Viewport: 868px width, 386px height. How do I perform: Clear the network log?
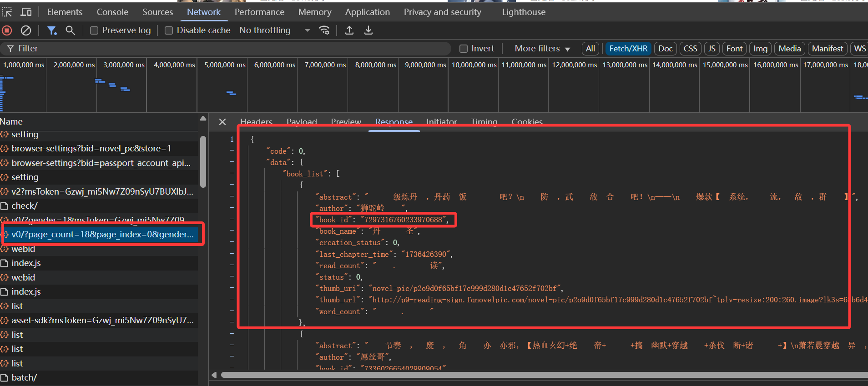click(26, 30)
